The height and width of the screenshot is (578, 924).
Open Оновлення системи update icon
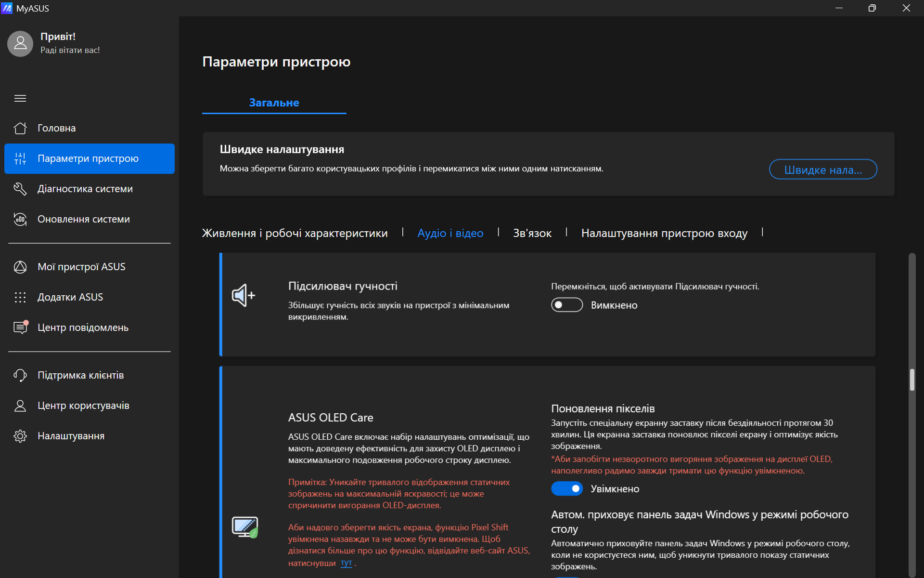pyautogui.click(x=20, y=219)
